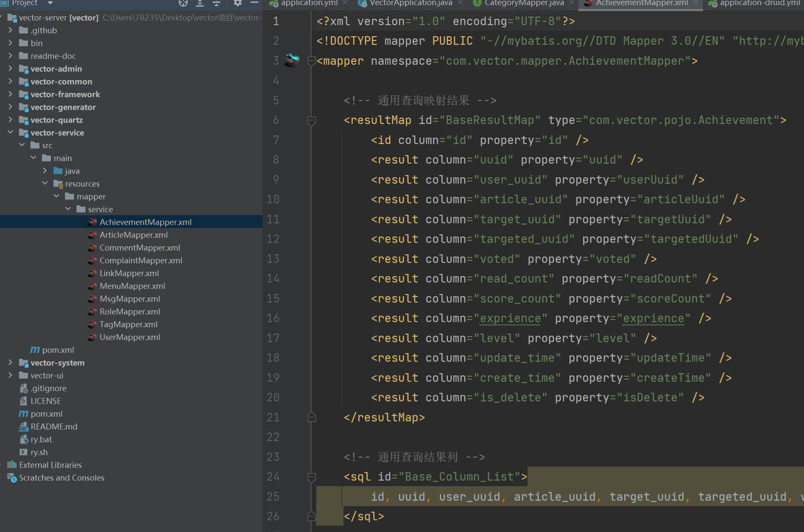
Task: Collapse the sql block fold marker on line 24
Action: pyautogui.click(x=311, y=477)
